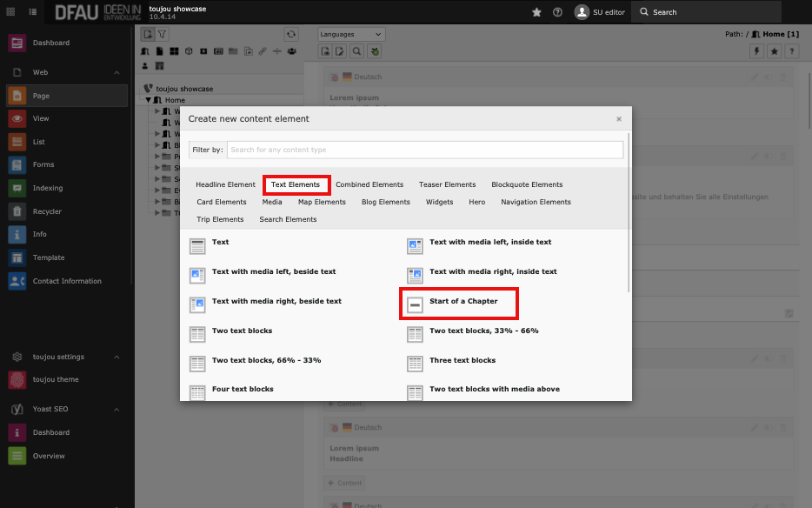Collapse the Home tree node
This screenshot has width=812, height=508.
pyautogui.click(x=149, y=100)
